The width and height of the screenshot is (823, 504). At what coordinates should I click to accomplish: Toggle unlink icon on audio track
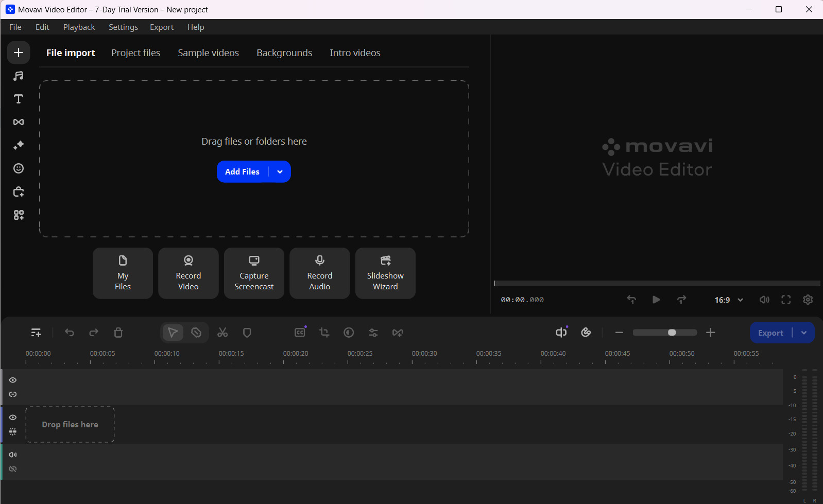pos(13,469)
